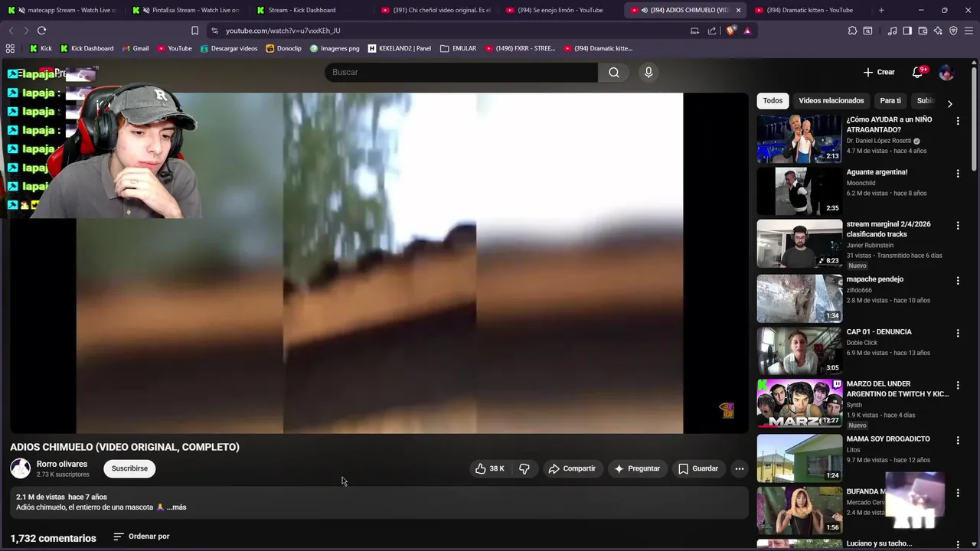Open YouTube notifications bell
This screenshot has width=980, height=551.
pos(918,72)
